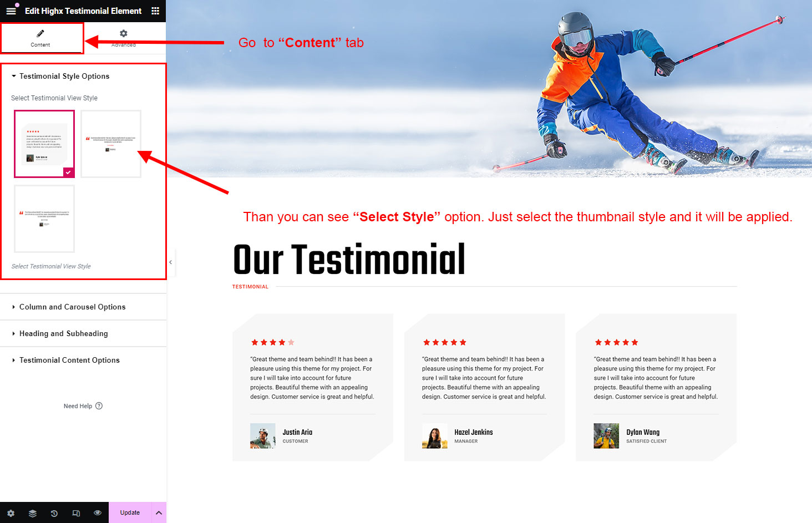Open save options arrow beside Update
812x523 pixels.
tap(159, 513)
